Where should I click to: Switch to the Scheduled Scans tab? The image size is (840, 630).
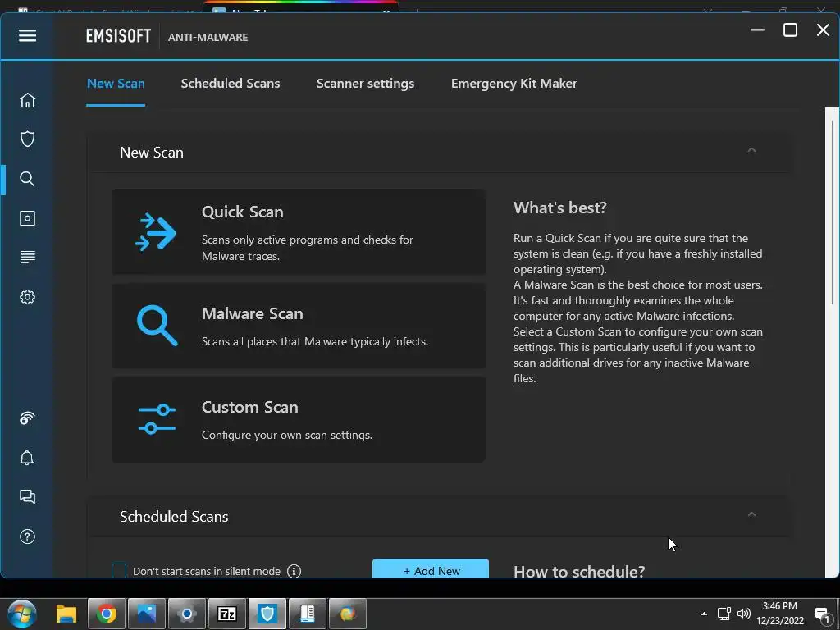(231, 84)
